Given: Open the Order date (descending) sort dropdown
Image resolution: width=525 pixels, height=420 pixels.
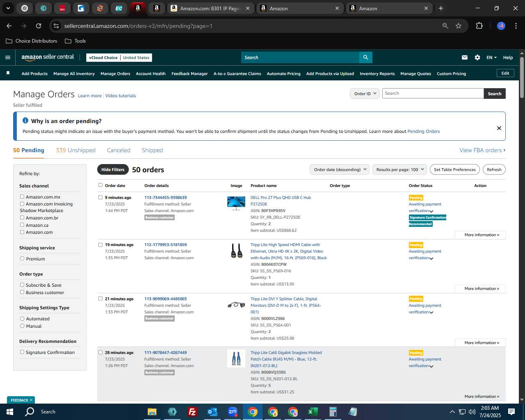Looking at the screenshot, I should tap(340, 169).
